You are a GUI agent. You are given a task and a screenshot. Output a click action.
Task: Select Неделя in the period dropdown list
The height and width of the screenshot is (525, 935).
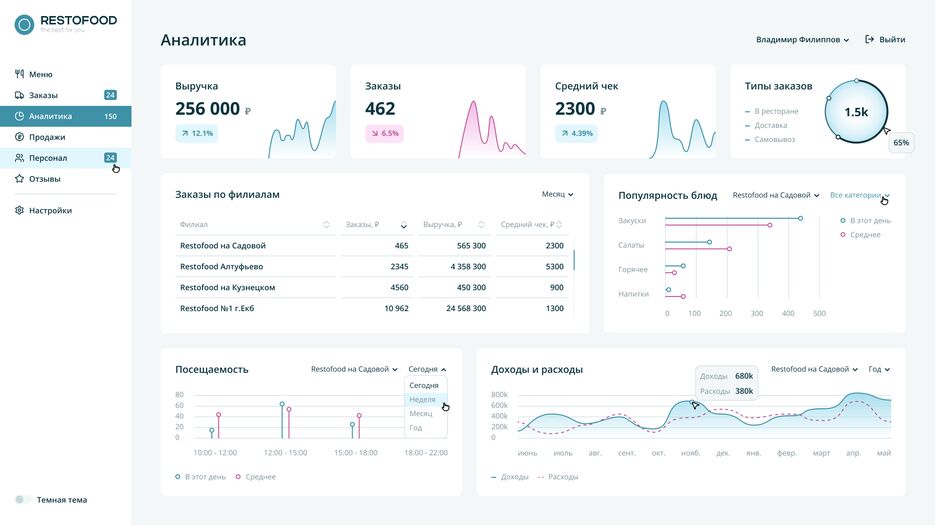point(426,400)
